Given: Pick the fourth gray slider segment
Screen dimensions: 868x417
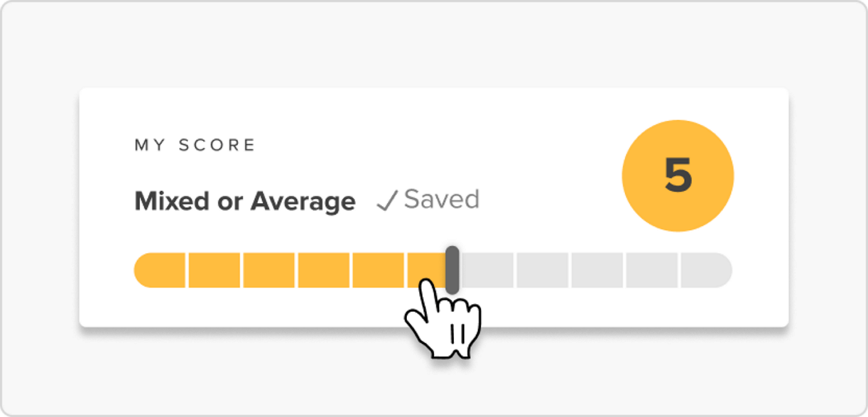Looking at the screenshot, I should click(651, 271).
